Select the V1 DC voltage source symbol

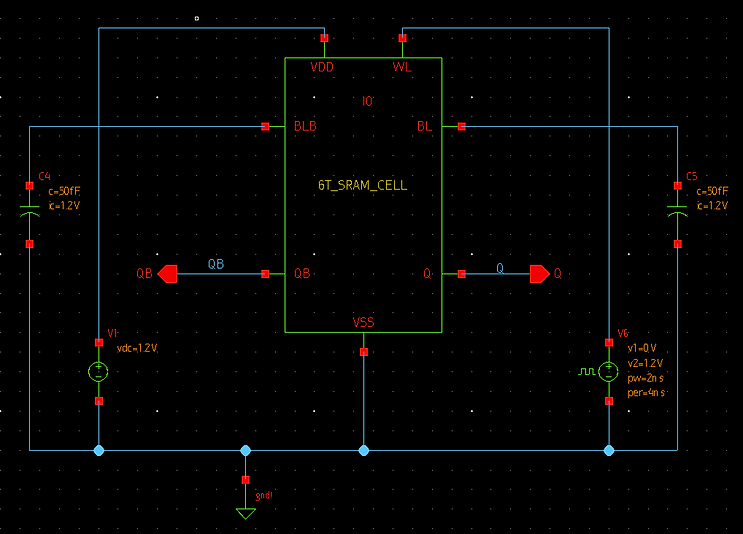pyautogui.click(x=99, y=371)
